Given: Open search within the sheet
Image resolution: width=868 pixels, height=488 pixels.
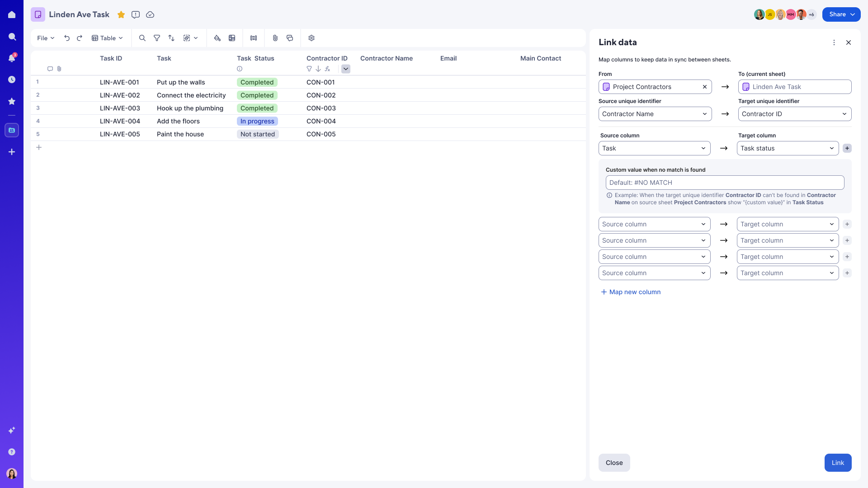Looking at the screenshot, I should (142, 38).
